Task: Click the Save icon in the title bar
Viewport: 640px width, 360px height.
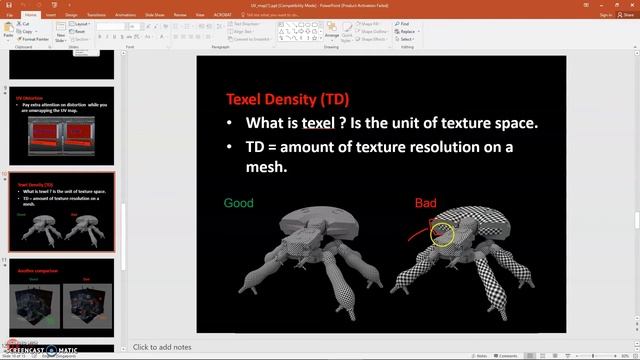Action: pyautogui.click(x=9, y=5)
